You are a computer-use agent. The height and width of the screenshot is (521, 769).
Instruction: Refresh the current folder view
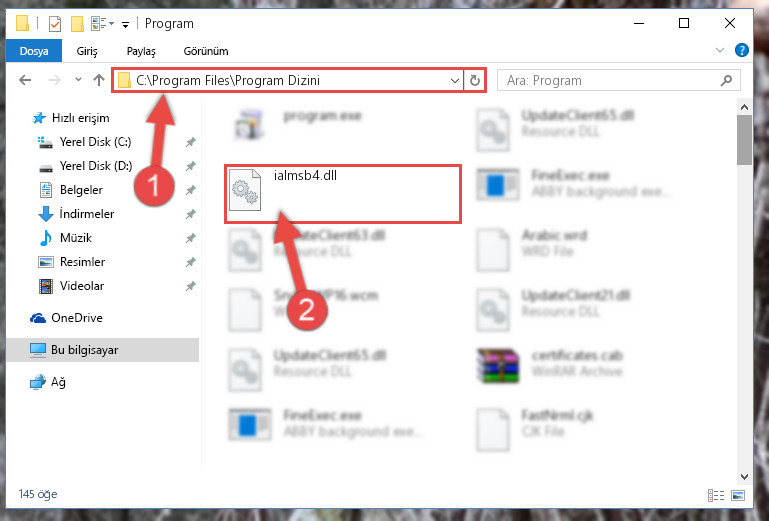pyautogui.click(x=474, y=80)
